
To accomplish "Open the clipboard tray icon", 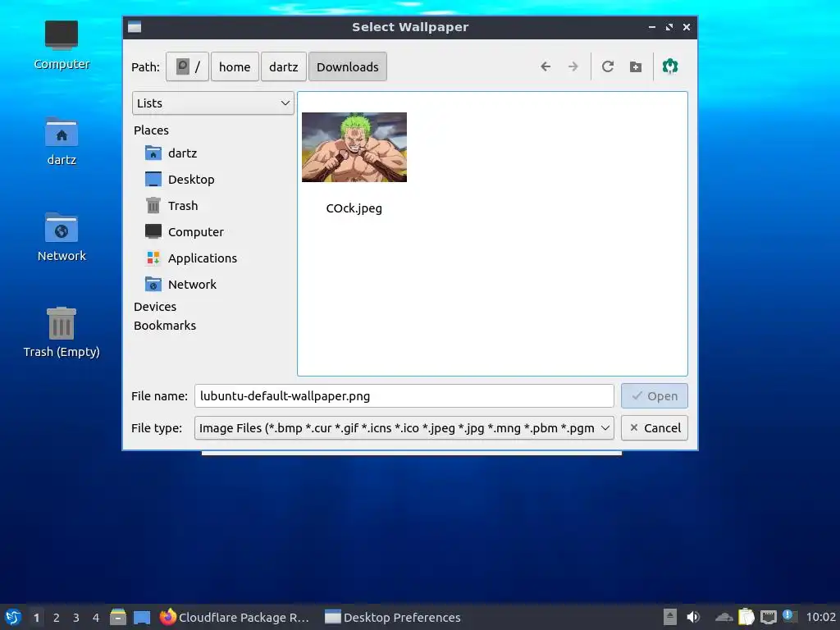I will (746, 617).
